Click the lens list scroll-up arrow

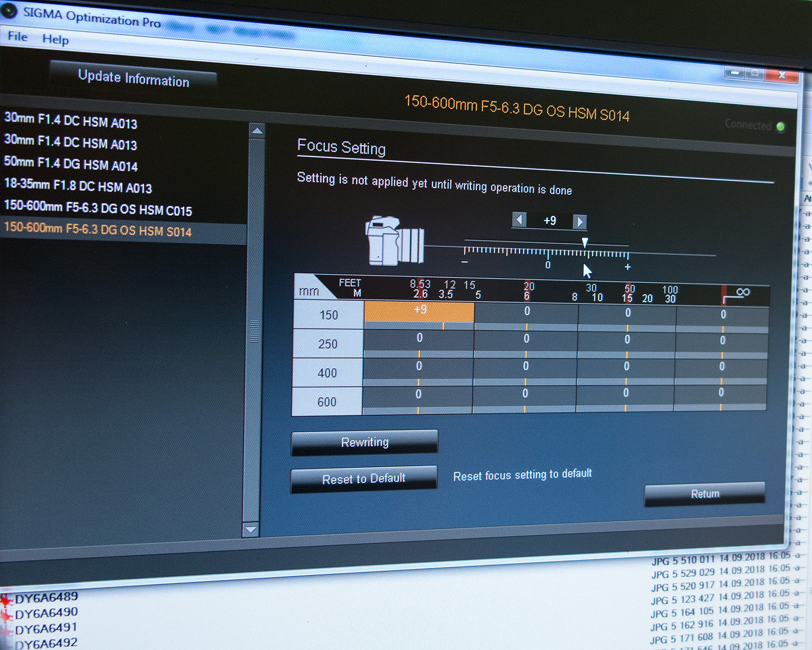click(x=257, y=131)
